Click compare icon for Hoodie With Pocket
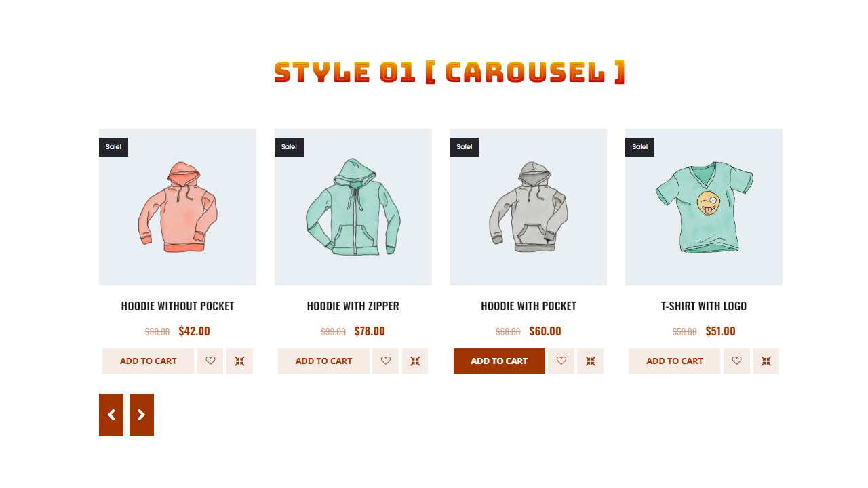The height and width of the screenshot is (488, 868). click(x=591, y=361)
